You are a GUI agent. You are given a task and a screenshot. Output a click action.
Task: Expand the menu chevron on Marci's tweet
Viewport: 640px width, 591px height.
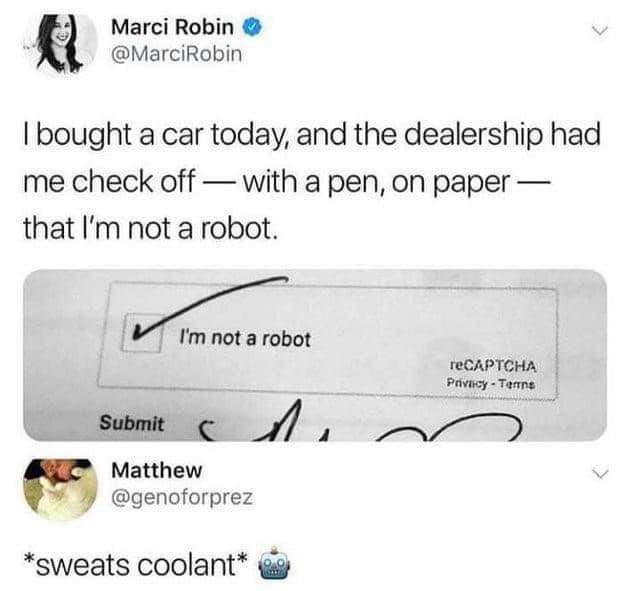click(599, 31)
